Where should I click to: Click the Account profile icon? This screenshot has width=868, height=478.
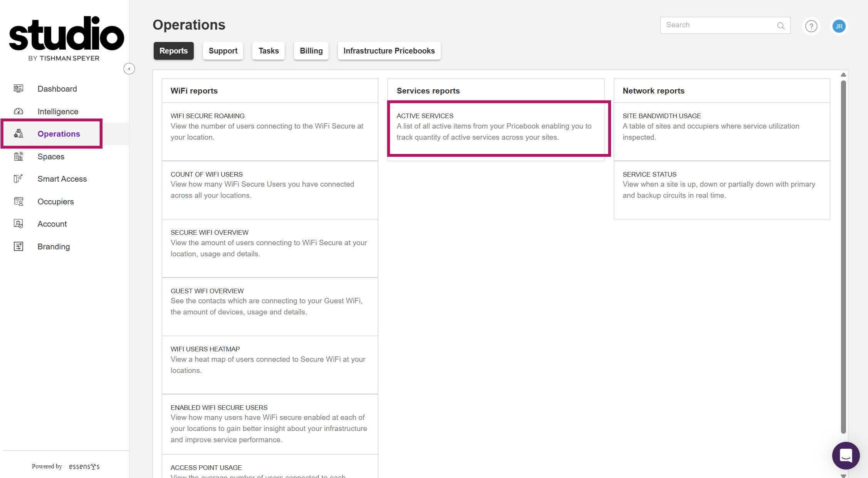click(x=18, y=224)
